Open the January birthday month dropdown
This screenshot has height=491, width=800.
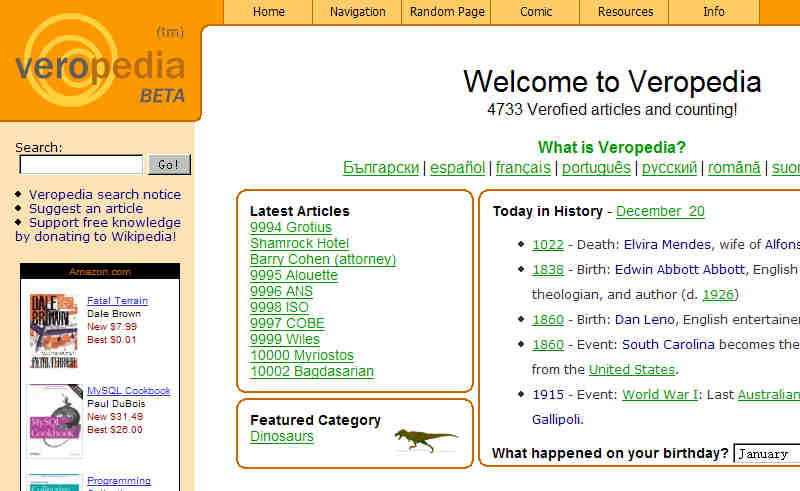767,454
